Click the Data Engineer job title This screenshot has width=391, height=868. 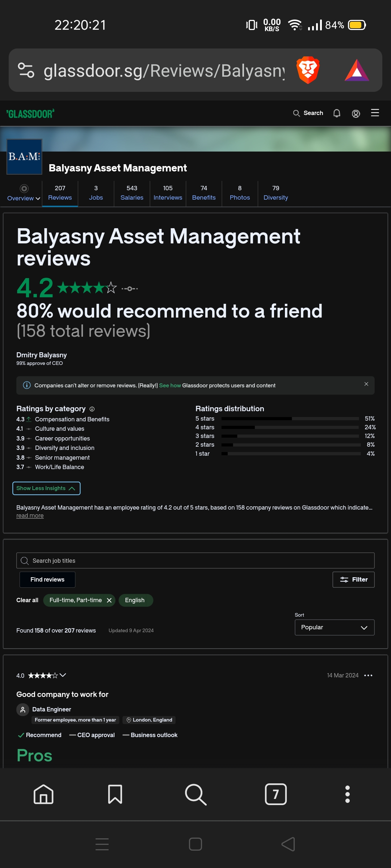[x=52, y=709]
